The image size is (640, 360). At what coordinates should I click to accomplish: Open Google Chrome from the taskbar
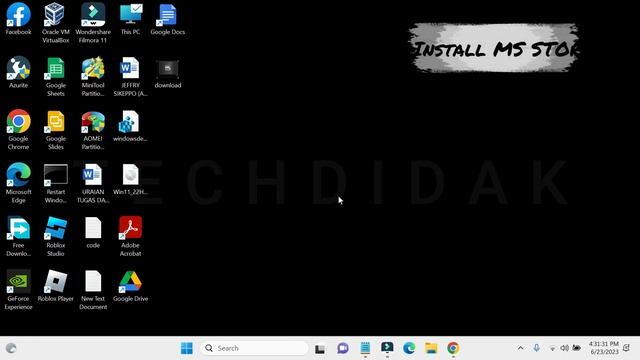pos(453,348)
